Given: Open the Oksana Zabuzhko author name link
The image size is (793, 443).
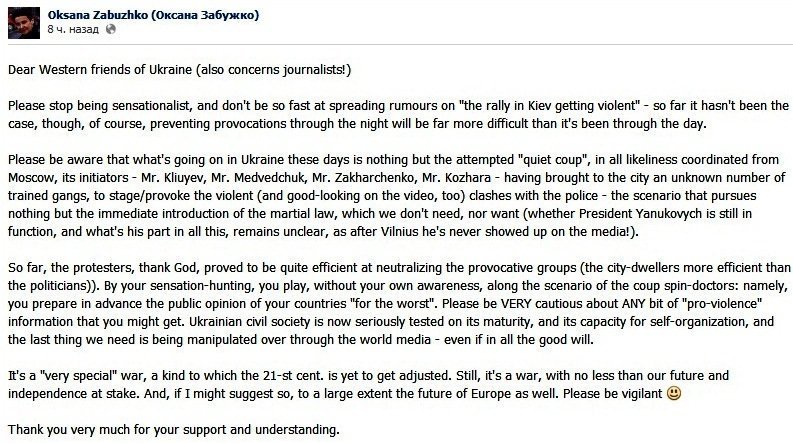Looking at the screenshot, I should coord(162,13).
